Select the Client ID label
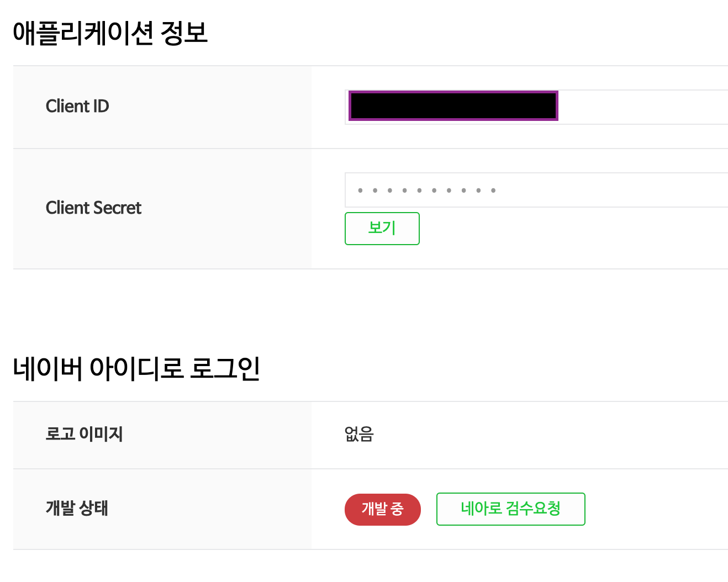Viewport: 728px width, 582px height. (77, 106)
